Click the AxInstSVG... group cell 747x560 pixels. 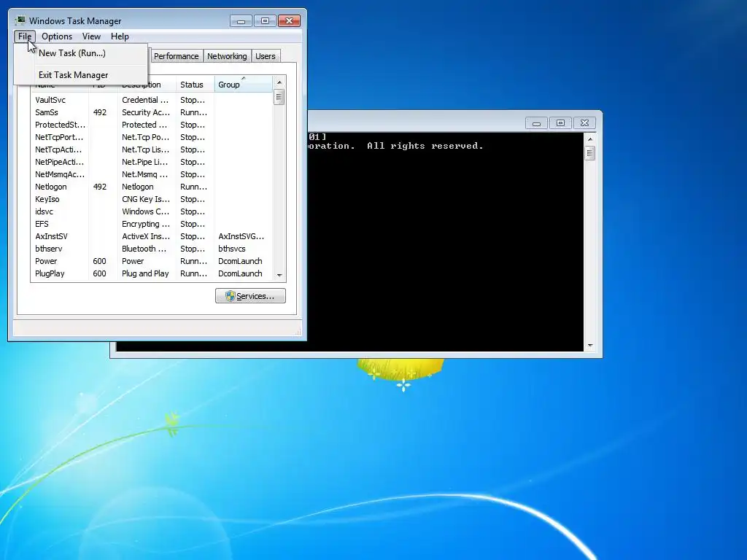[241, 236]
